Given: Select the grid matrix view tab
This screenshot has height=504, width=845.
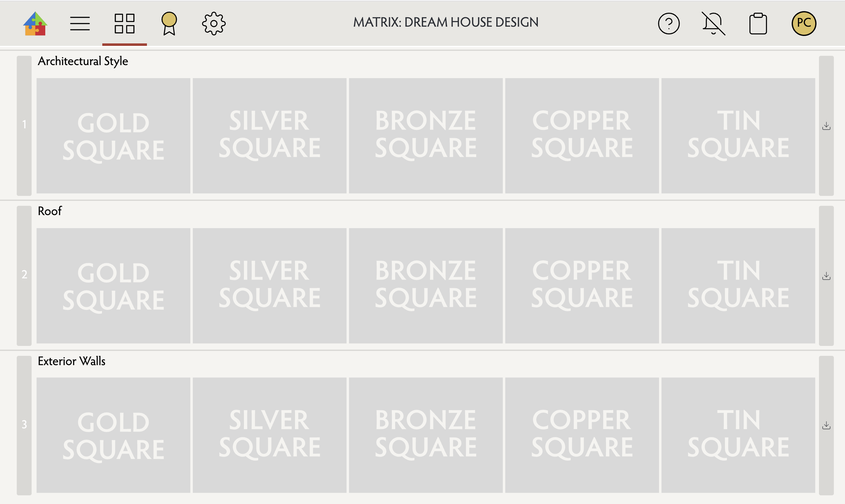Looking at the screenshot, I should tap(124, 24).
